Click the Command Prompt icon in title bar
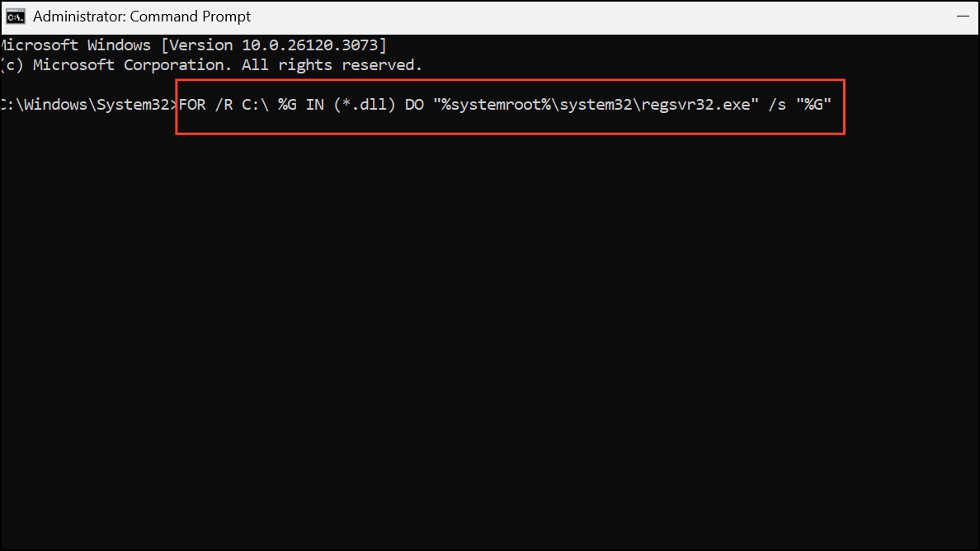 coord(15,16)
